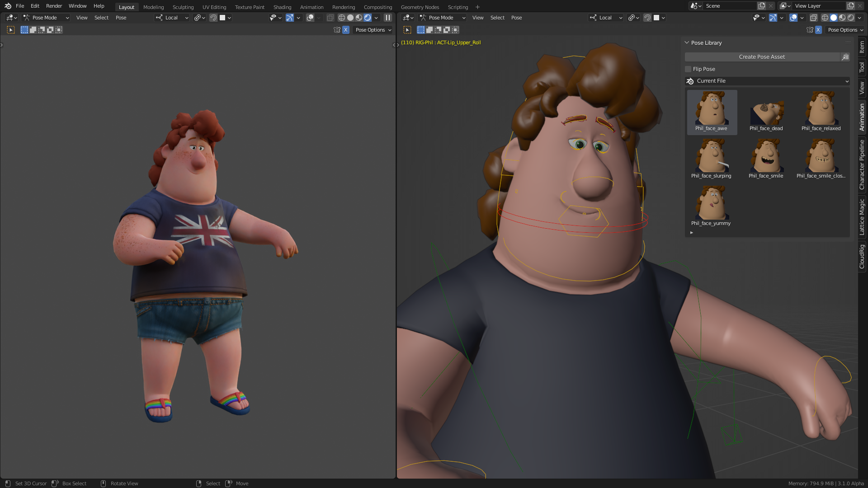This screenshot has height=488, width=868.
Task: Switch left viewport to wireframe shading
Action: coord(342,18)
